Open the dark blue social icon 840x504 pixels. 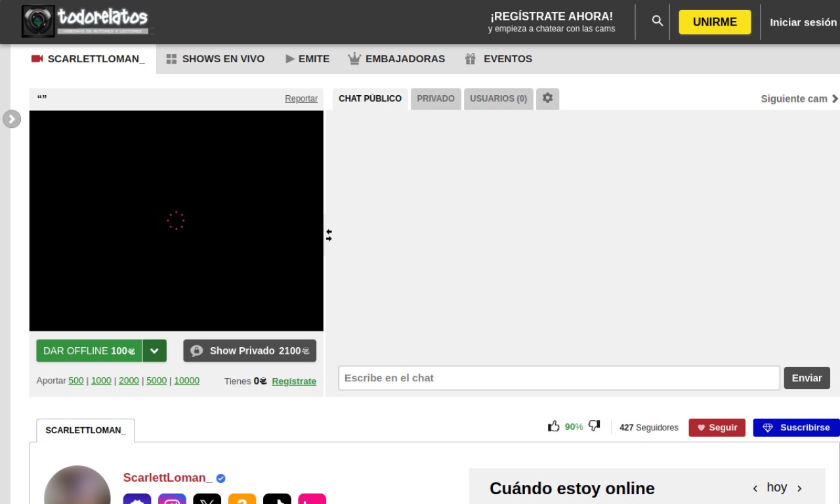[x=137, y=499]
